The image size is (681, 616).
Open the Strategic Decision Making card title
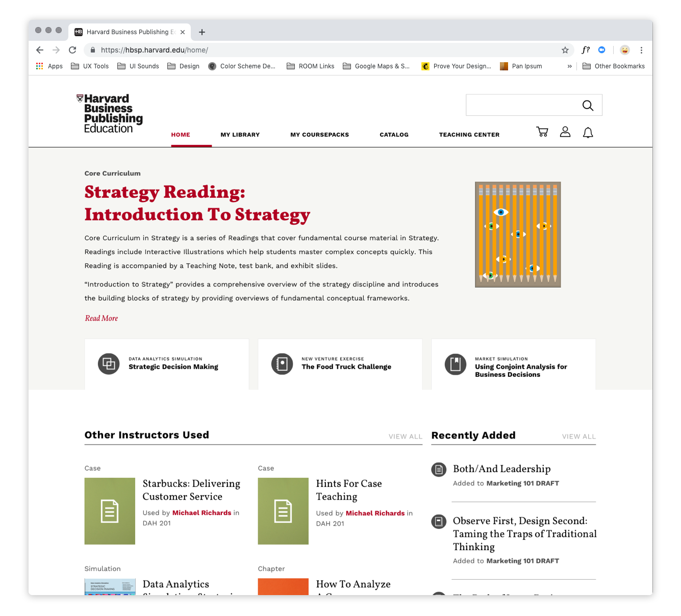173,367
